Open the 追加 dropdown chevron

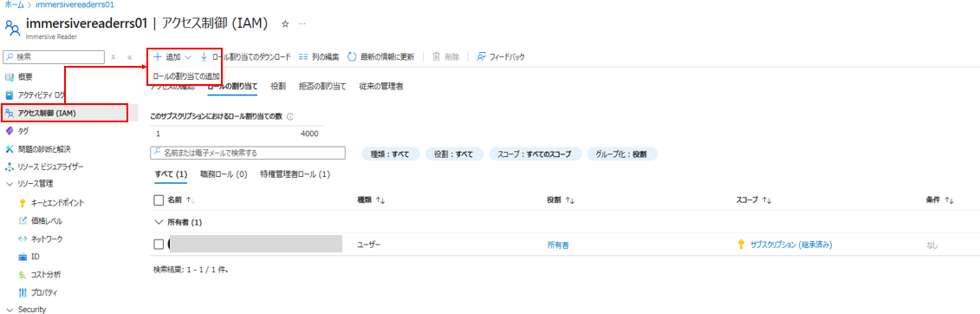coord(187,57)
